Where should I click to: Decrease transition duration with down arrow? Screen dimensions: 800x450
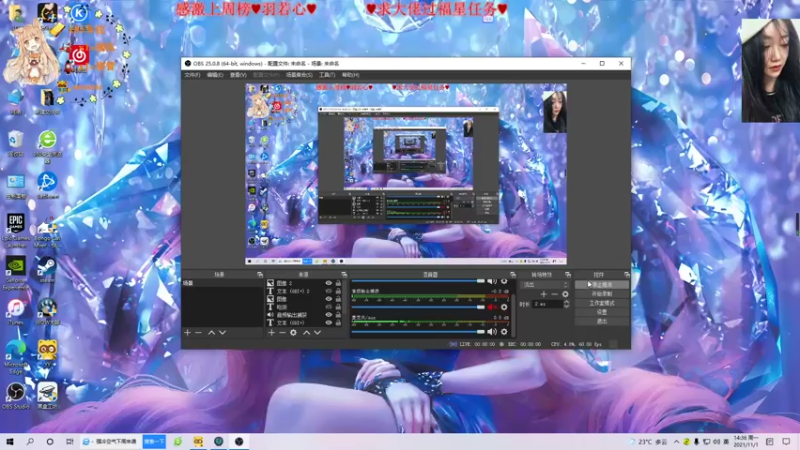click(566, 306)
